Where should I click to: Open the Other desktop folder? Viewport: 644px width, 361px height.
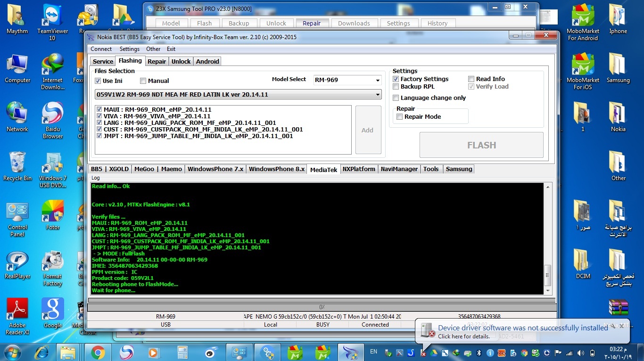tap(618, 166)
